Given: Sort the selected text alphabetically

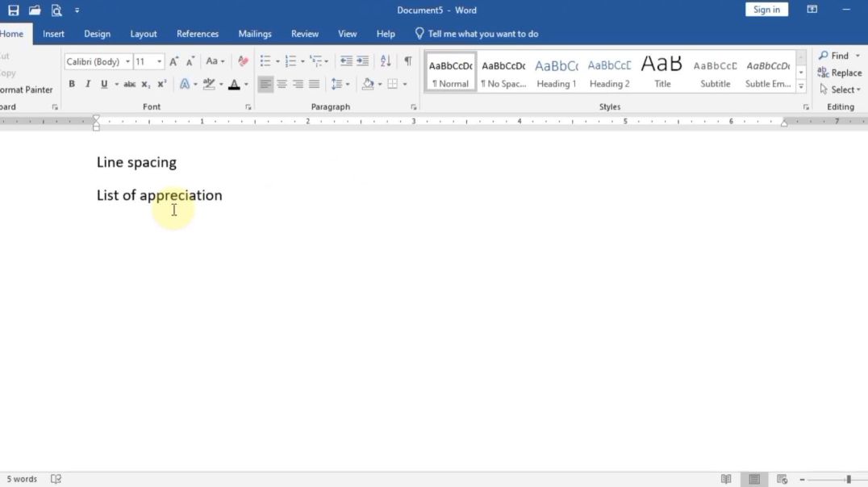Looking at the screenshot, I should pyautogui.click(x=385, y=60).
